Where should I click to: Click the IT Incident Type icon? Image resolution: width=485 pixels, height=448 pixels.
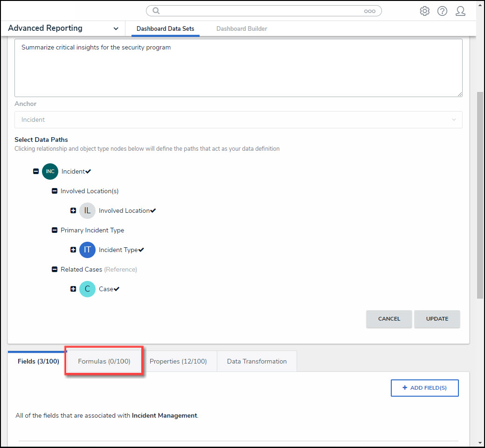pos(87,250)
